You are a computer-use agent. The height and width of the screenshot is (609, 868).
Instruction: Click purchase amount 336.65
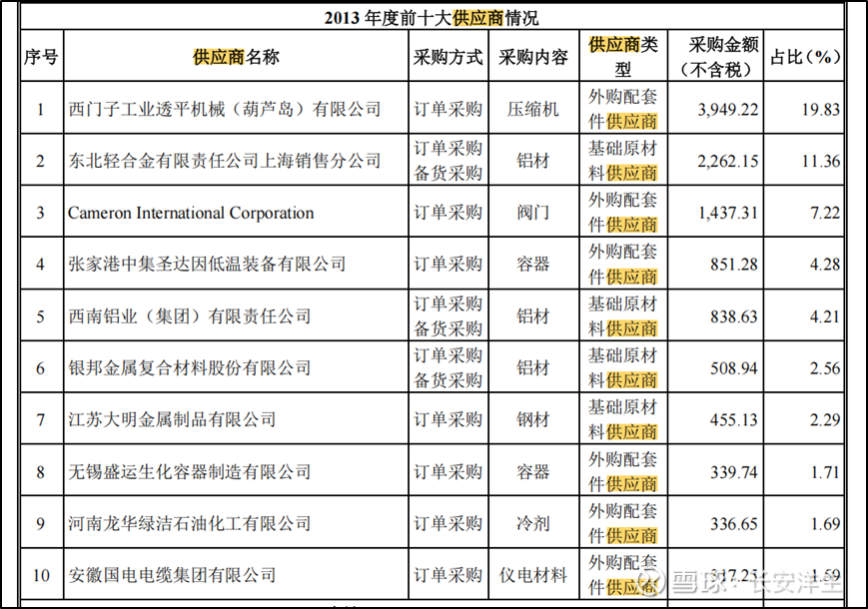[x=734, y=524]
